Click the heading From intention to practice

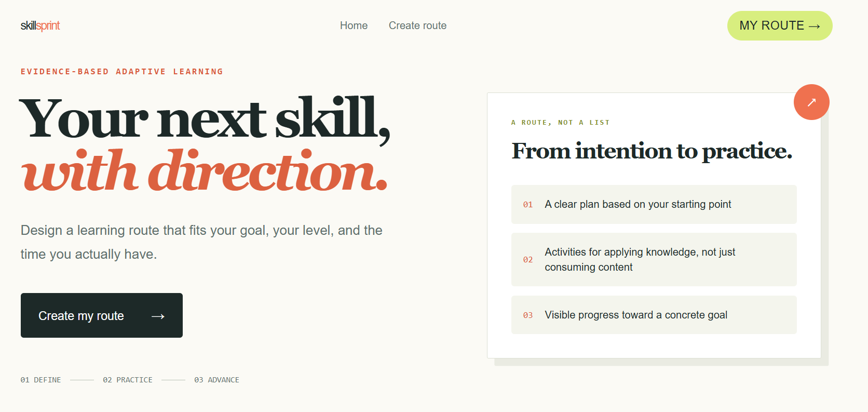pos(652,151)
